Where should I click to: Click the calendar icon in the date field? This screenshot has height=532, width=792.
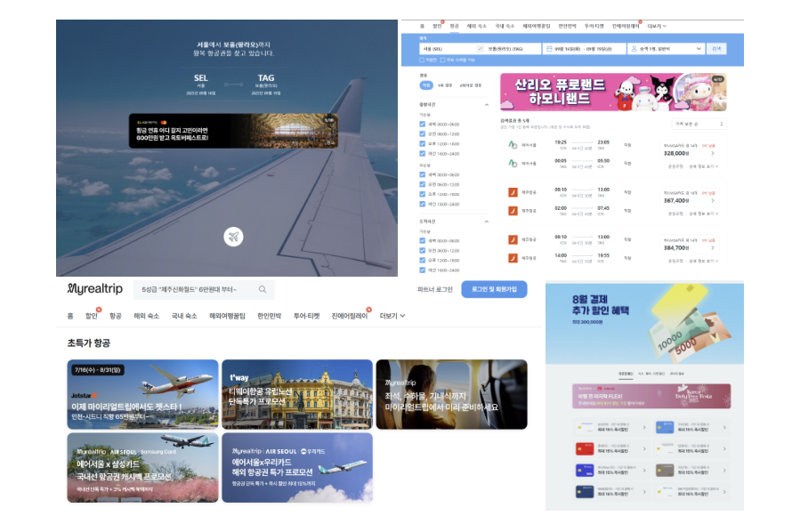pos(549,49)
